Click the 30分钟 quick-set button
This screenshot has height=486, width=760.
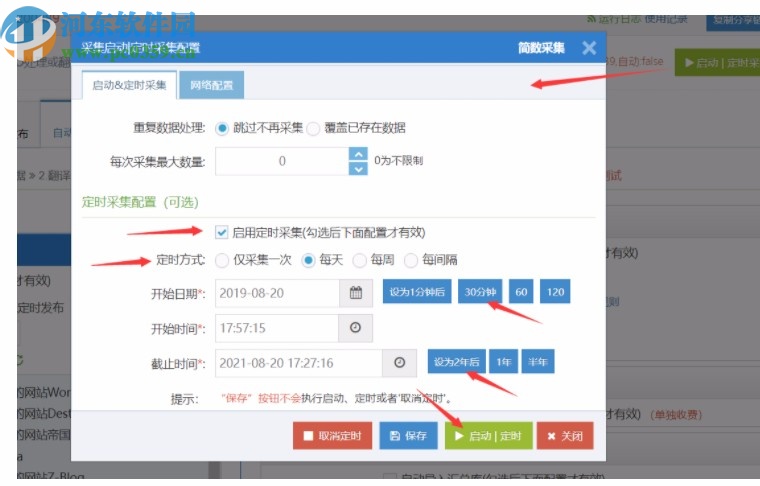[x=480, y=292]
